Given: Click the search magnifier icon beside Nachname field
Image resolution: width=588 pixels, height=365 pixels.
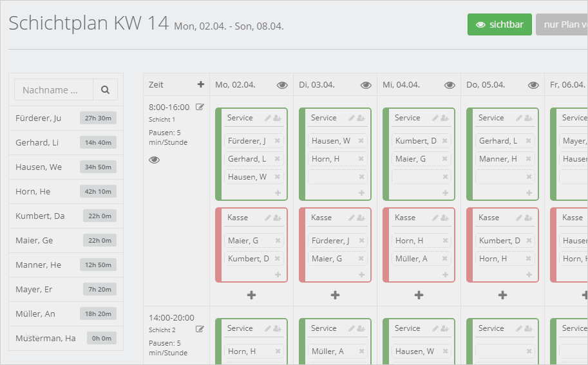Looking at the screenshot, I should click(105, 90).
